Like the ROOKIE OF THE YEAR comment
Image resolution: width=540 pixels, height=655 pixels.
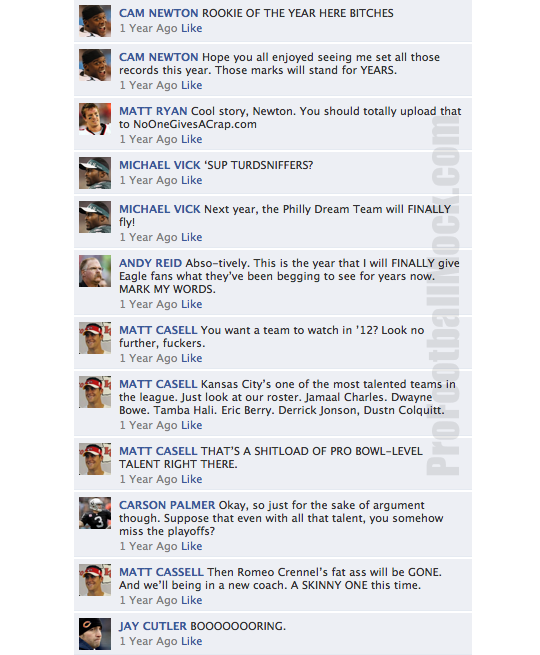[x=192, y=28]
